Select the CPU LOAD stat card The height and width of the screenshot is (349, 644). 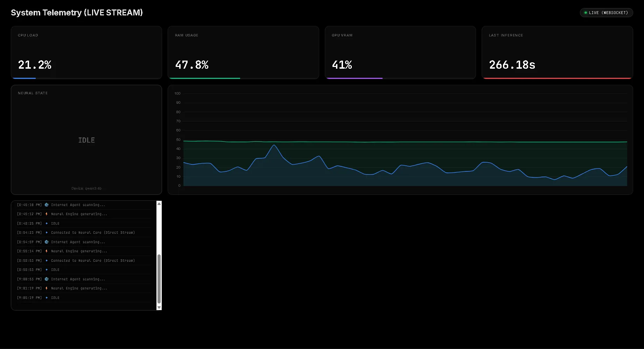point(86,52)
